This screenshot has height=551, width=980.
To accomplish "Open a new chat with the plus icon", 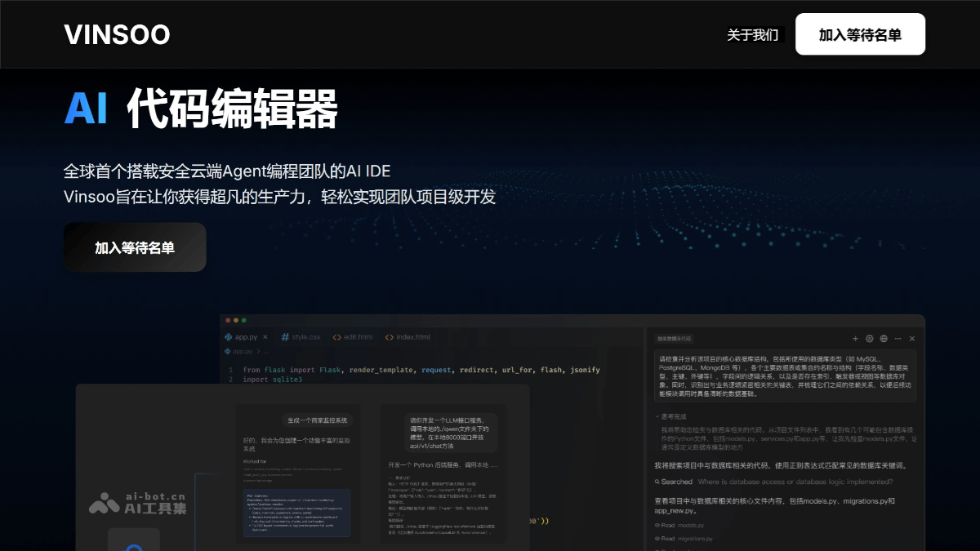I will coord(855,338).
